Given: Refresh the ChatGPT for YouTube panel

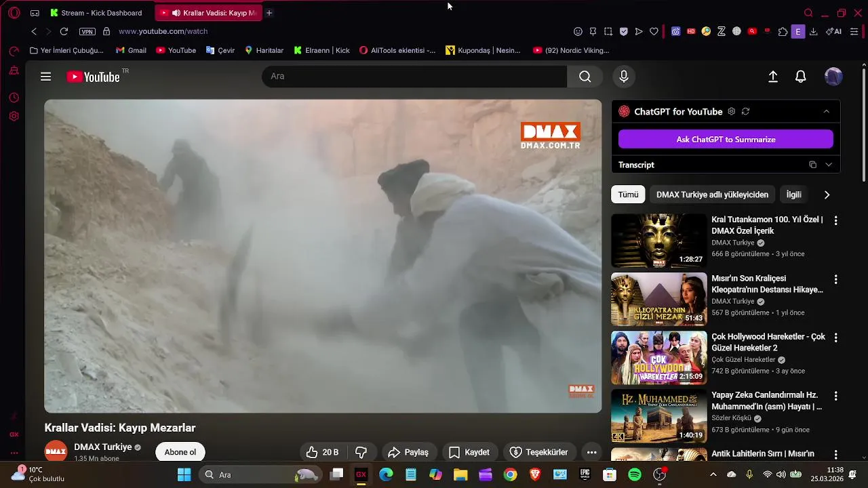Looking at the screenshot, I should pos(745,111).
